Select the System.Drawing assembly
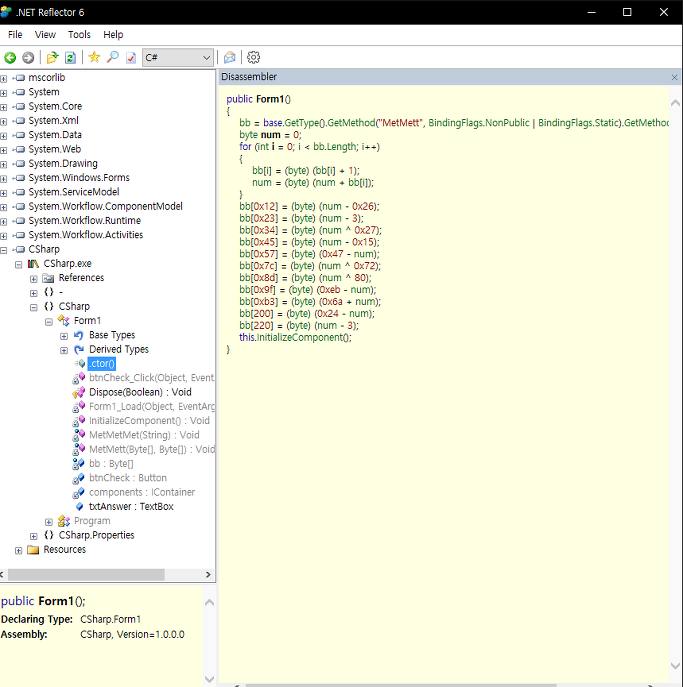683x687 pixels. 63,163
